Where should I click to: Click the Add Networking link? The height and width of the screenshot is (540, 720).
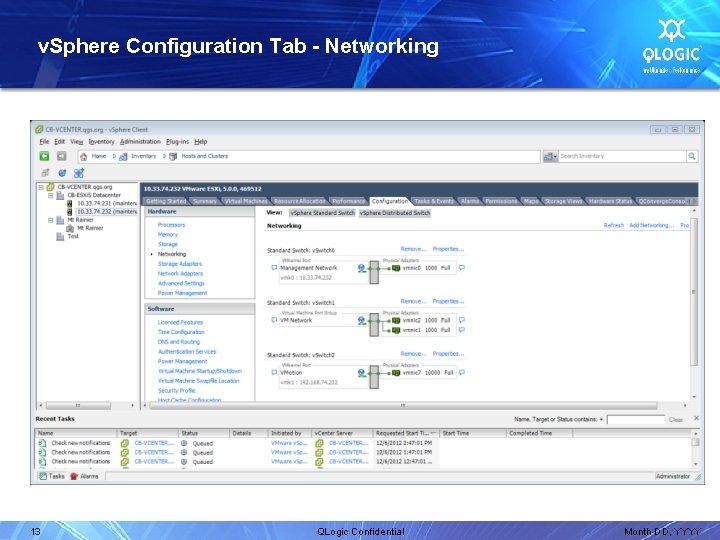coord(652,225)
